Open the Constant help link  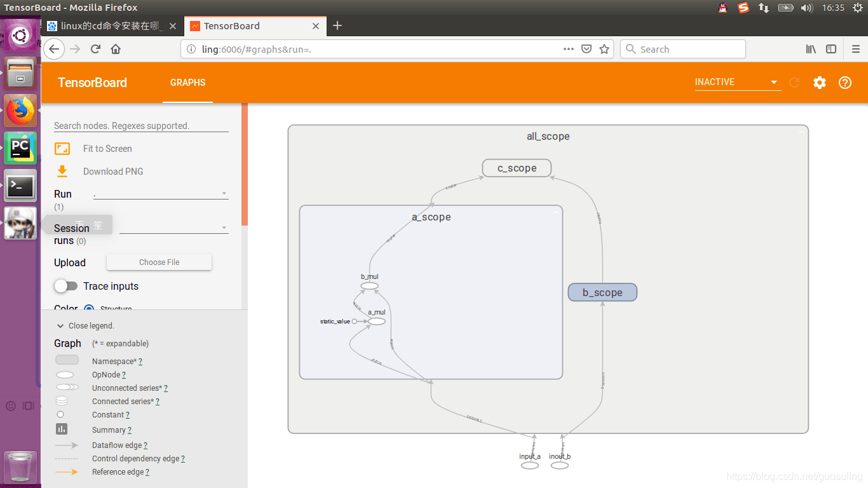tap(128, 415)
